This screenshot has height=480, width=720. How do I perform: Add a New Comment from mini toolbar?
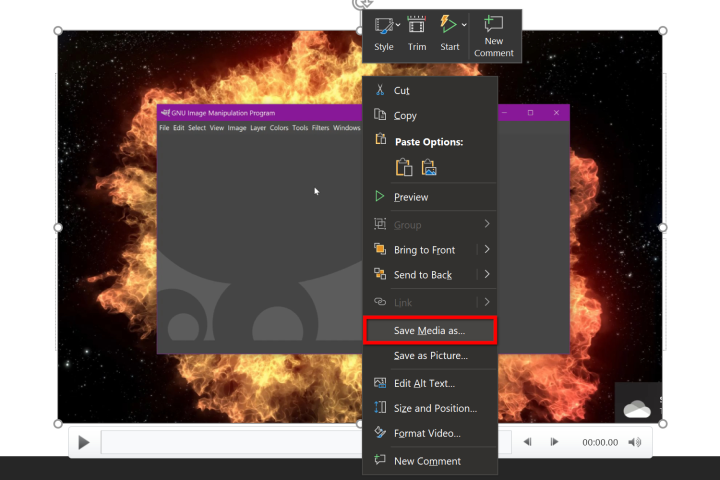tap(494, 36)
